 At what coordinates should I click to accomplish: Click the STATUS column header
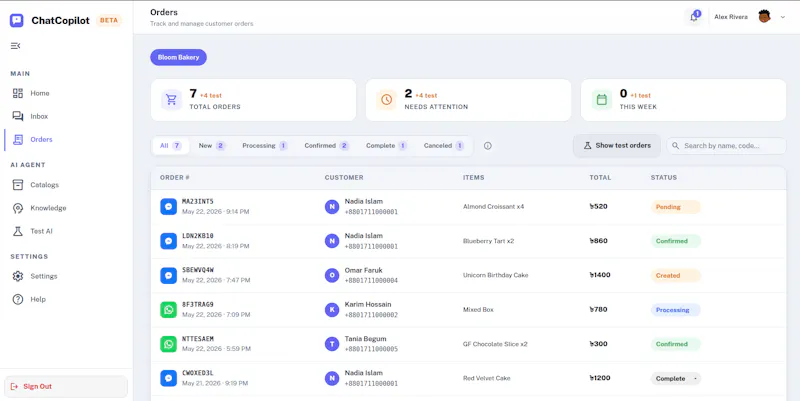(x=664, y=178)
